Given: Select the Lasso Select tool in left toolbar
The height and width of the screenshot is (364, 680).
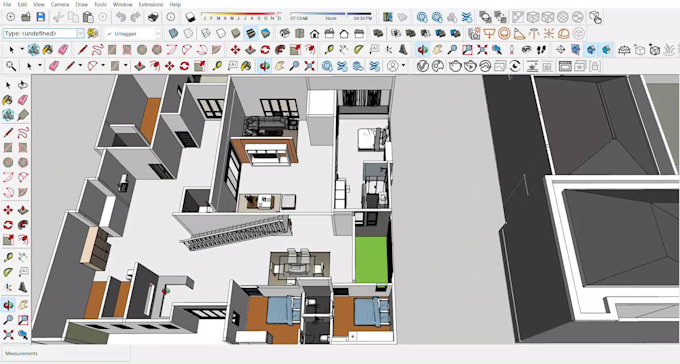Looking at the screenshot, I should [23, 85].
